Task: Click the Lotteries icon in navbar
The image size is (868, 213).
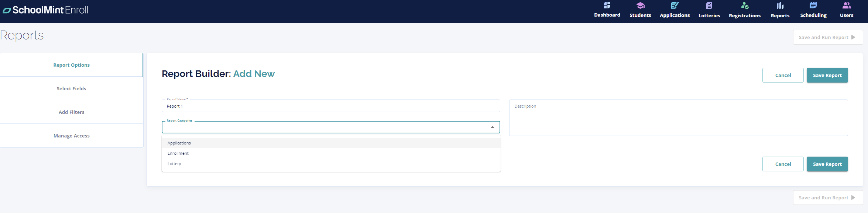Action: pyautogui.click(x=709, y=6)
